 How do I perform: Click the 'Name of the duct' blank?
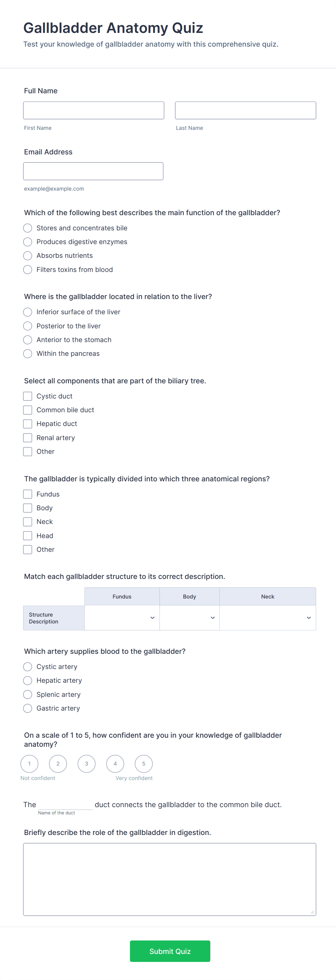click(x=65, y=804)
